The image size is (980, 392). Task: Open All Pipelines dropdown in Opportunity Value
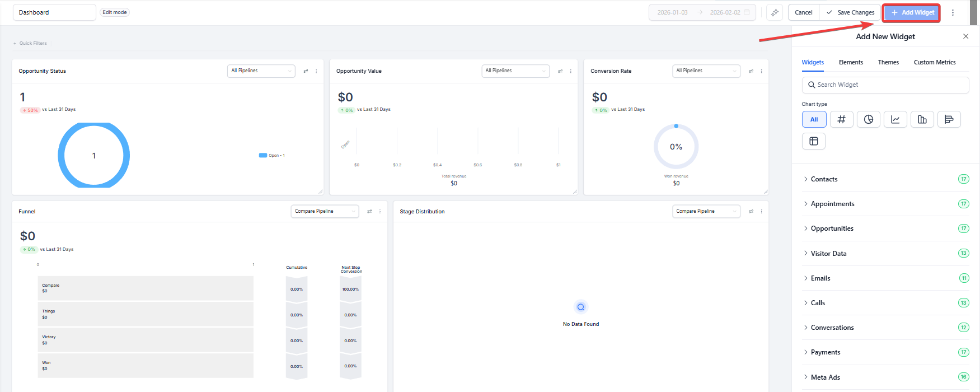[515, 71]
